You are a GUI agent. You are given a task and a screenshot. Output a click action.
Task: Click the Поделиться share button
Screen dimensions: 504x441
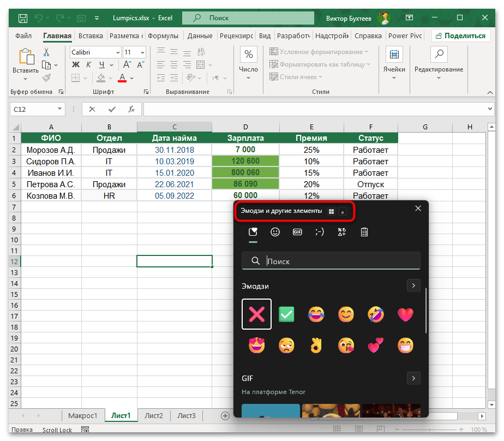pyautogui.click(x=460, y=36)
